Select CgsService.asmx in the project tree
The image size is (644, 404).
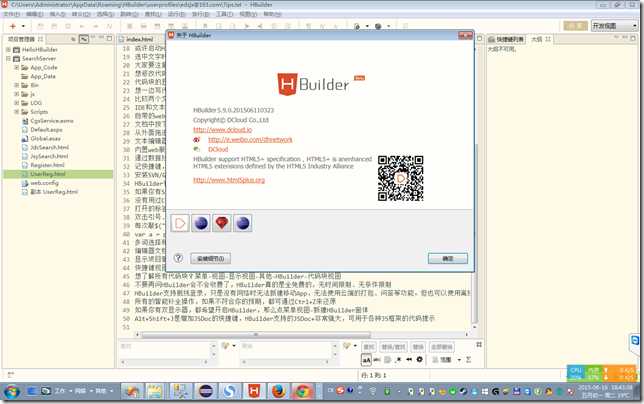click(48, 121)
